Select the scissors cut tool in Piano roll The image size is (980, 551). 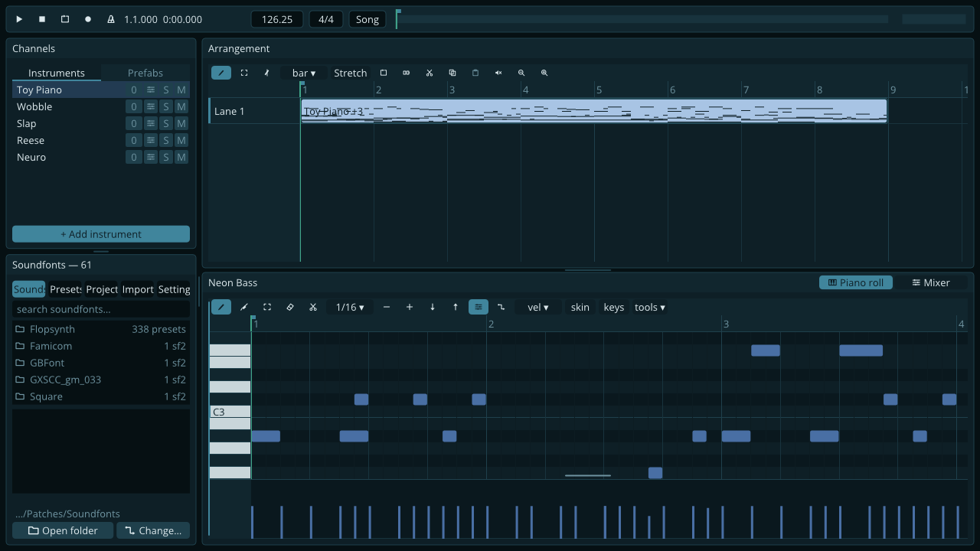pos(313,307)
